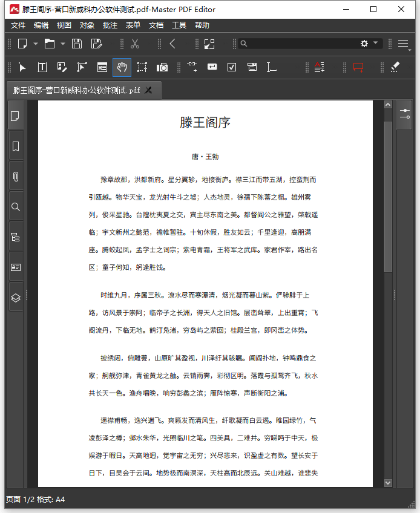The width and height of the screenshot is (420, 513).
Task: Click the Cut scissors icon
Action: coord(135,44)
